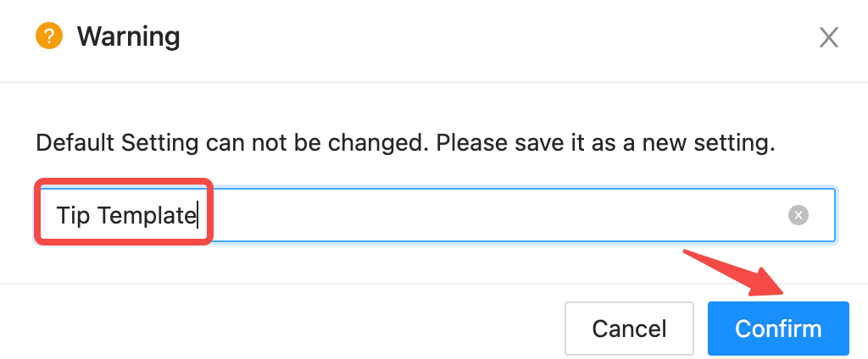Click the words 'Default Setting' in the message
The image size is (868, 359).
click(x=117, y=143)
